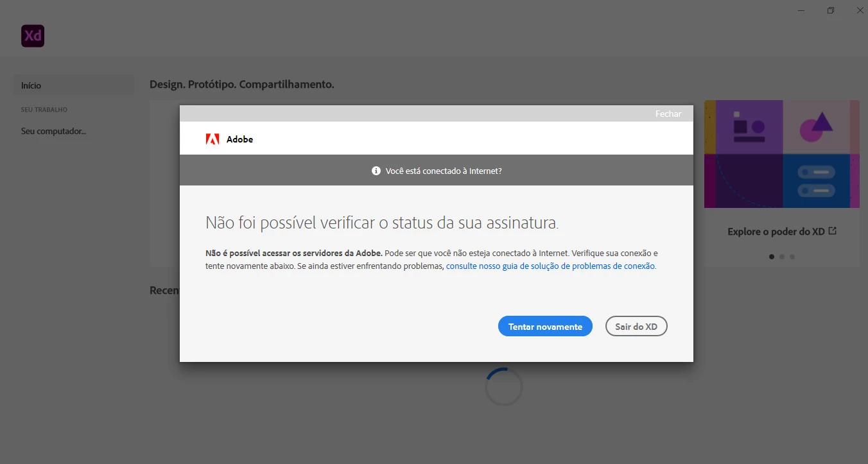Screen dimensions: 868x464
Task: Dismiss dialog with the Fechar link
Action: pyautogui.click(x=668, y=114)
